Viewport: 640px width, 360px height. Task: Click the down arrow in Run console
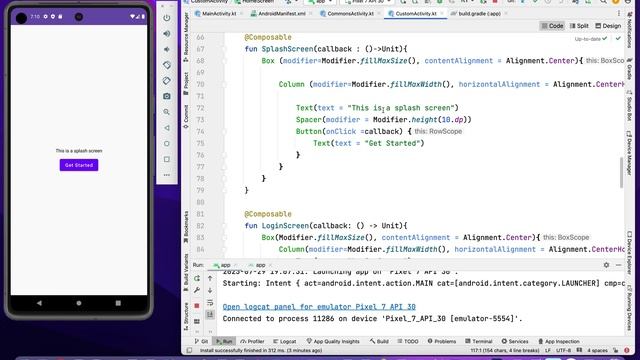pos(210,290)
